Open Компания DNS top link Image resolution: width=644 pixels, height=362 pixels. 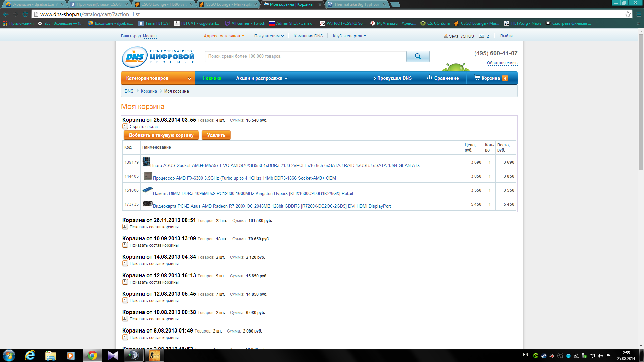(x=308, y=36)
